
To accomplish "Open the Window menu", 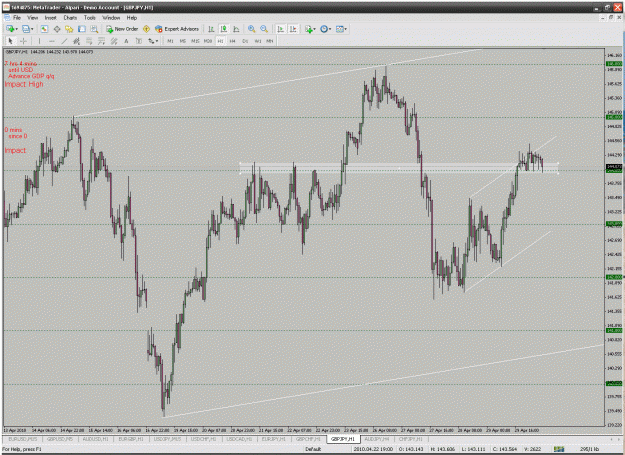I will point(111,18).
